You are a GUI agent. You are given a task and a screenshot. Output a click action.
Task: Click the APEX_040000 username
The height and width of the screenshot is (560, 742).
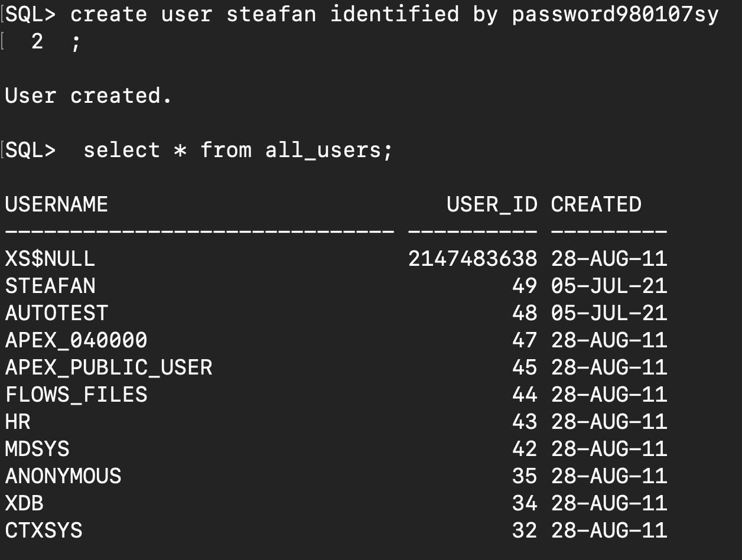click(x=76, y=340)
